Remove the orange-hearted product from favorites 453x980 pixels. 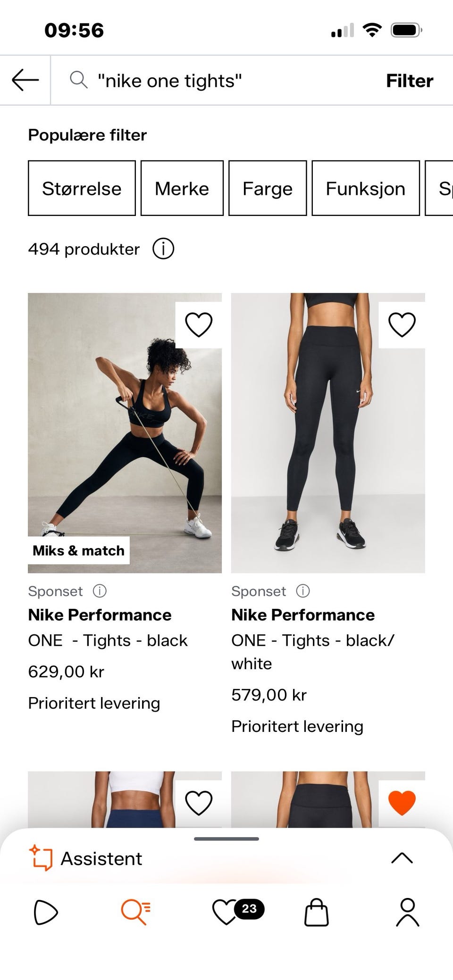tap(402, 803)
